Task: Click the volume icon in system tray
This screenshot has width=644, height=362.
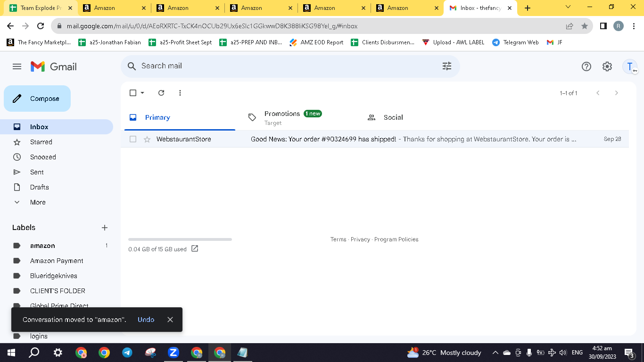Action: click(x=563, y=353)
